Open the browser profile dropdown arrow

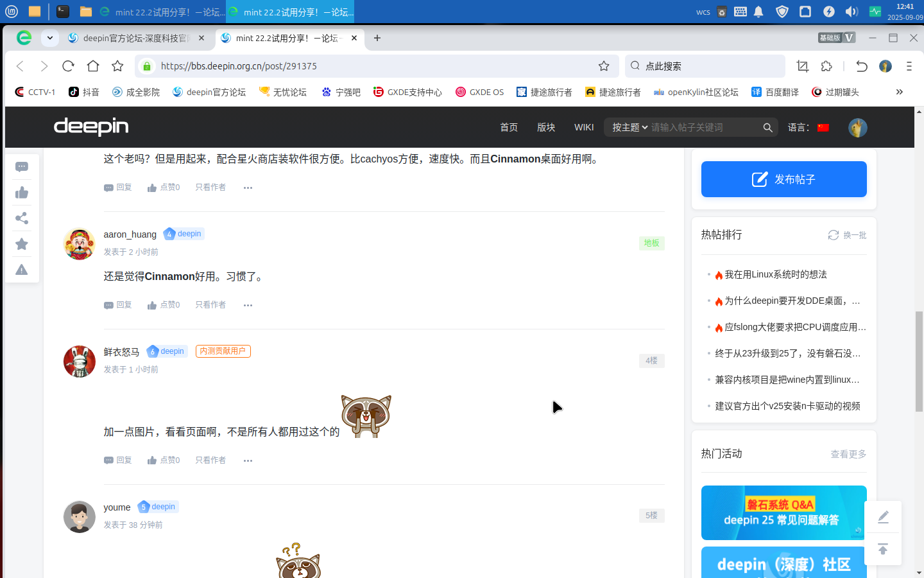(x=50, y=38)
